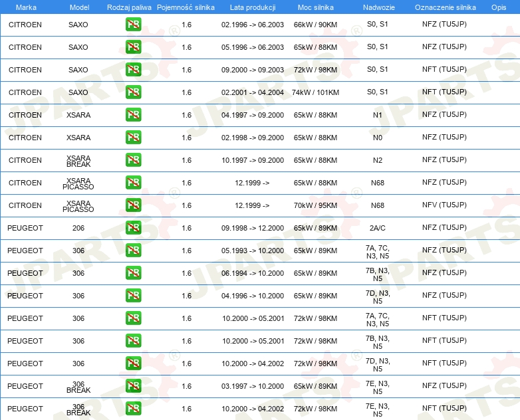Click fuel icon for Xsara Break row
The image size is (520, 420).
tap(133, 159)
